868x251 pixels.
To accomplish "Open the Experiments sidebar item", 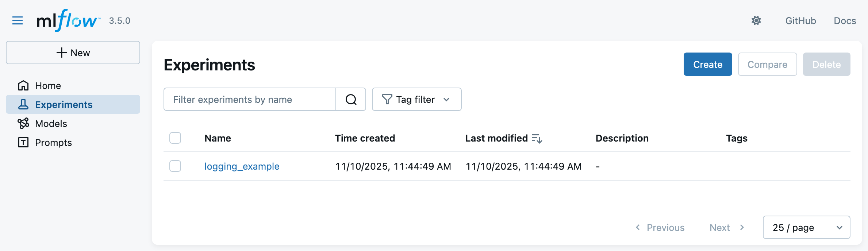I will [x=64, y=105].
